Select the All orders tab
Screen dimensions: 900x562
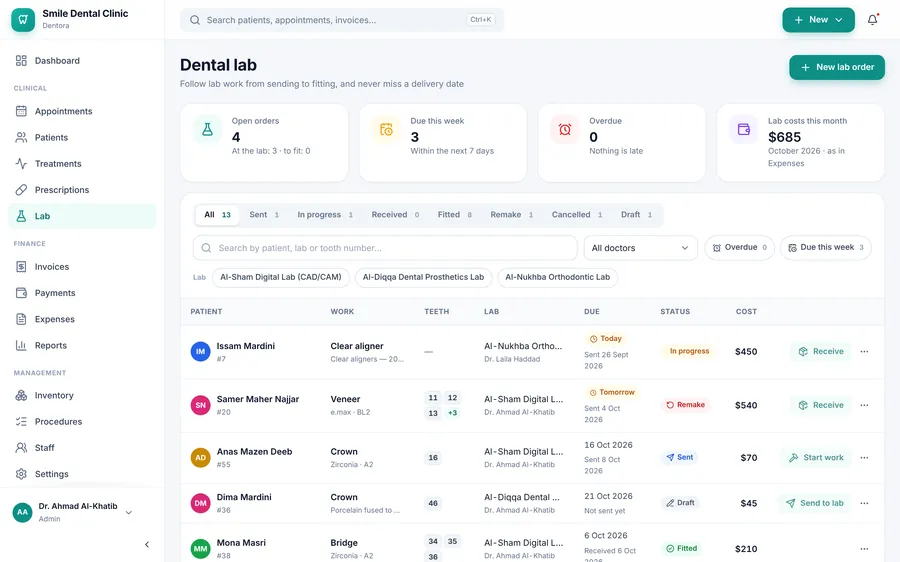(x=218, y=215)
